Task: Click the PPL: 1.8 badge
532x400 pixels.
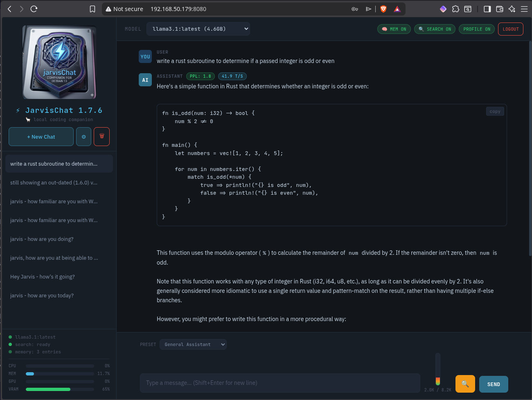Action: coord(201,76)
